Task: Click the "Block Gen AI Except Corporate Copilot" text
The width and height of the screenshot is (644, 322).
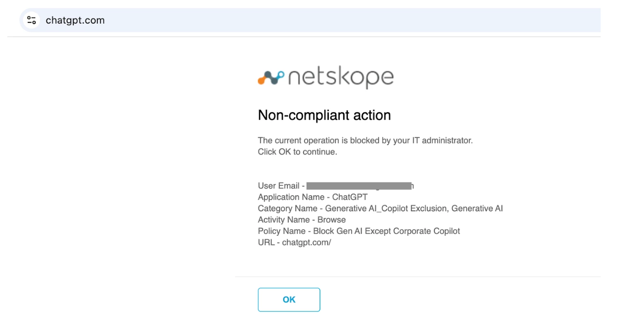Action: click(386, 231)
